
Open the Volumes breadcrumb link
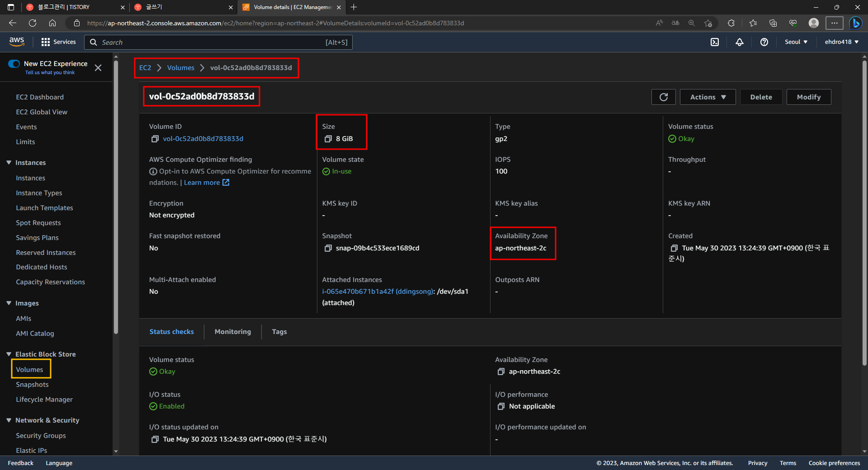click(x=181, y=68)
